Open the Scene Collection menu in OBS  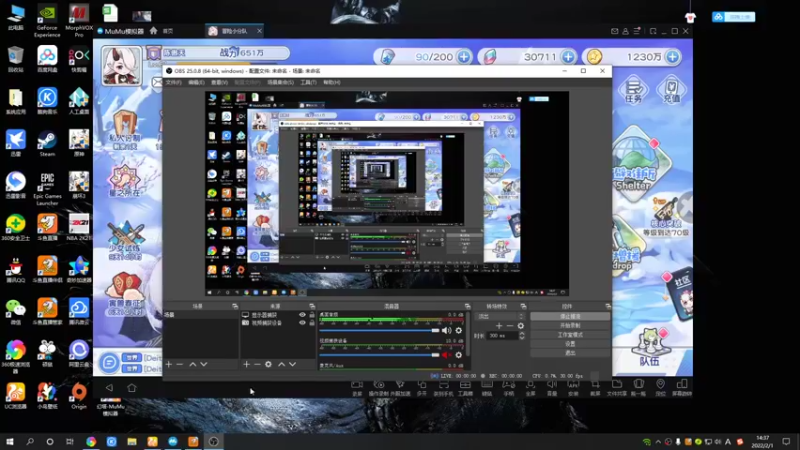click(x=281, y=82)
